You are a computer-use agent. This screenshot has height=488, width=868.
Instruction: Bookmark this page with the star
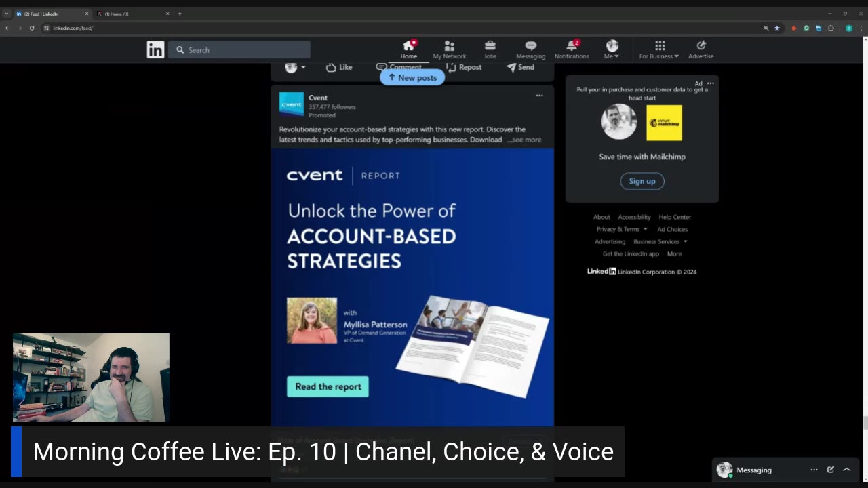tap(777, 28)
